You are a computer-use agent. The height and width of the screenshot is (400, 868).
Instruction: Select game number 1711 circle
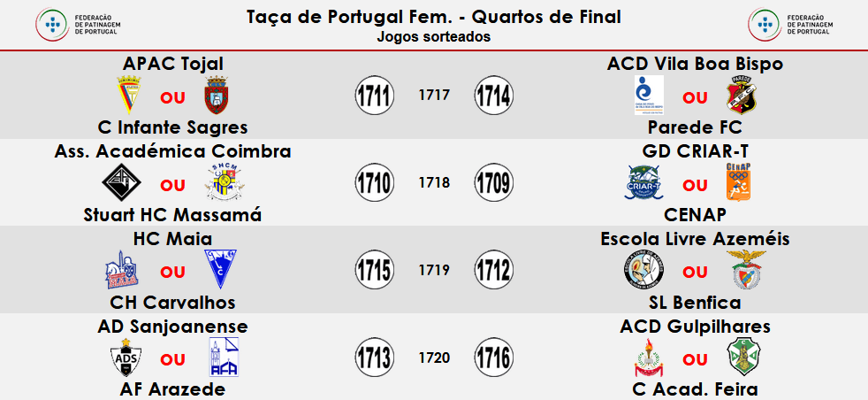(x=374, y=96)
